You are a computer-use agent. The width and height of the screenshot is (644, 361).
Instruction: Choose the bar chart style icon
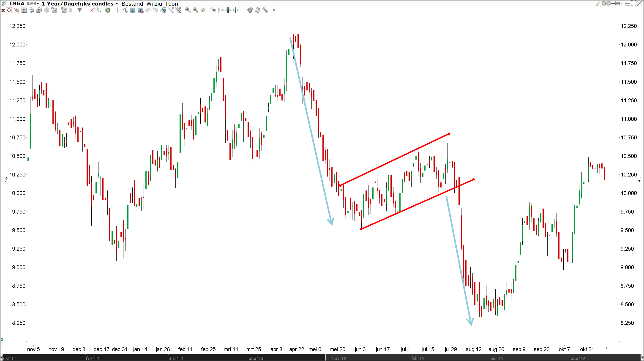click(98, 10)
